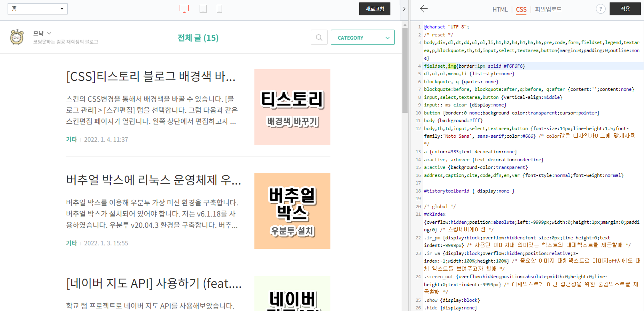Click the 새로고침 refresh button

375,9
